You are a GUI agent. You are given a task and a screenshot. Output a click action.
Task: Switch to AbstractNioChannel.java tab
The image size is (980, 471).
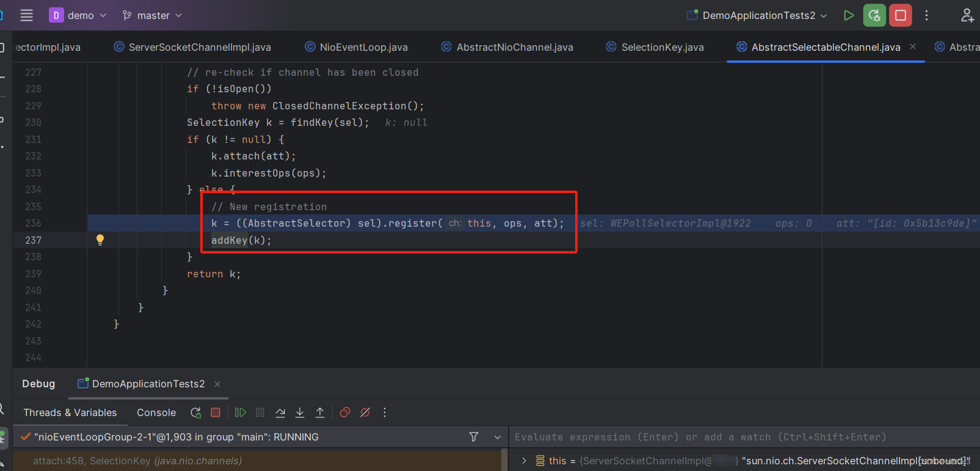tap(507, 47)
